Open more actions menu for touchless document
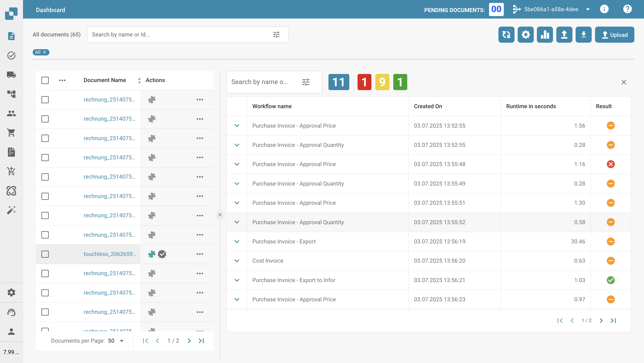644x363 pixels. pyautogui.click(x=200, y=254)
